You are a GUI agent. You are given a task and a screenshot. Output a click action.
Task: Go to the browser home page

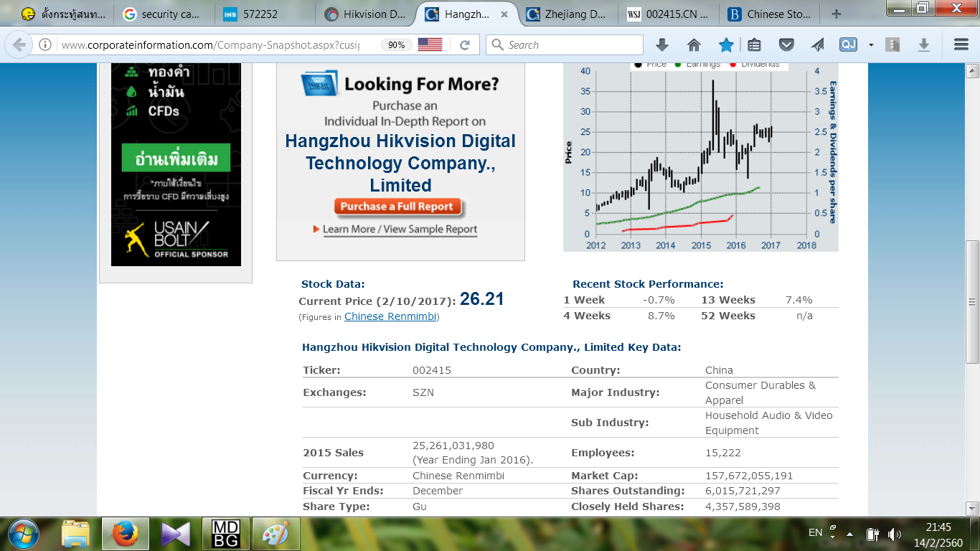[694, 44]
